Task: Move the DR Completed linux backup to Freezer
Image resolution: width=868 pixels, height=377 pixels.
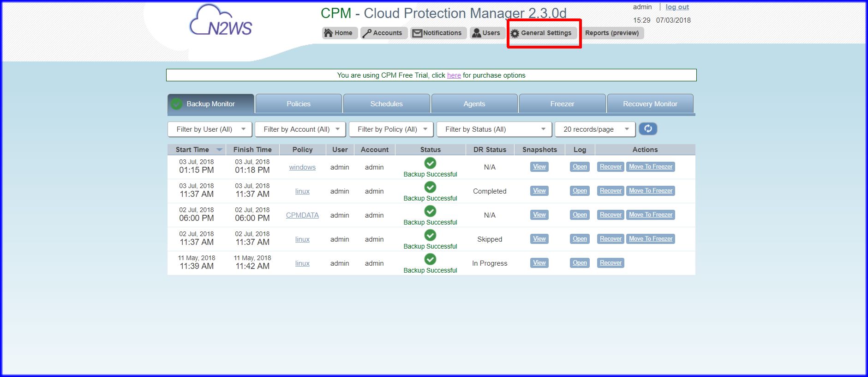Action: click(x=651, y=191)
